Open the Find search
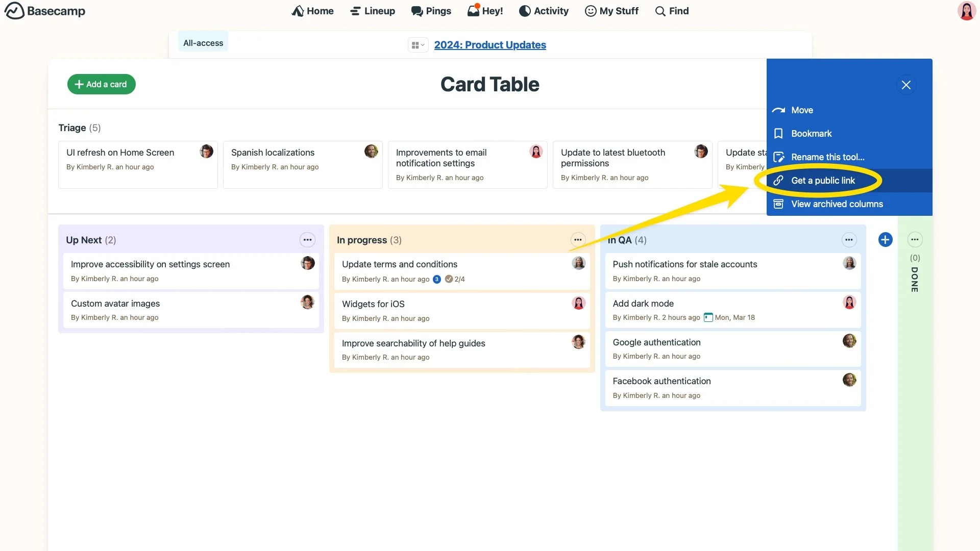The width and height of the screenshot is (980, 551). click(x=672, y=11)
